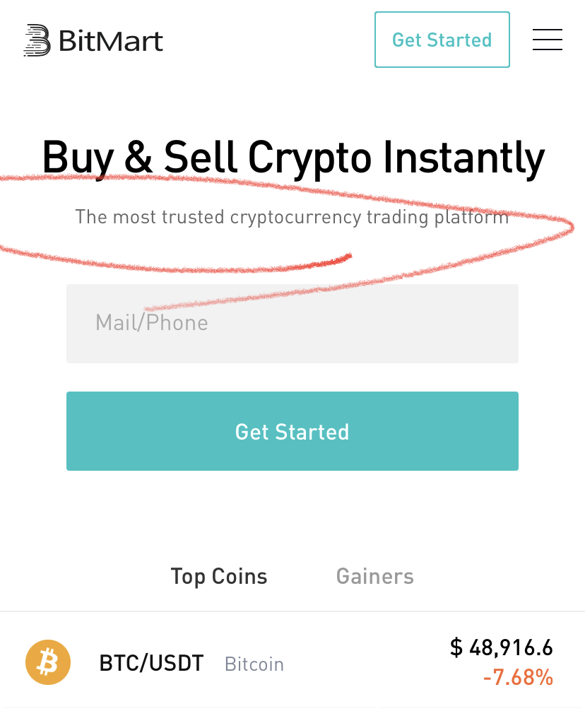Switch to the Top Coins tab

(219, 576)
